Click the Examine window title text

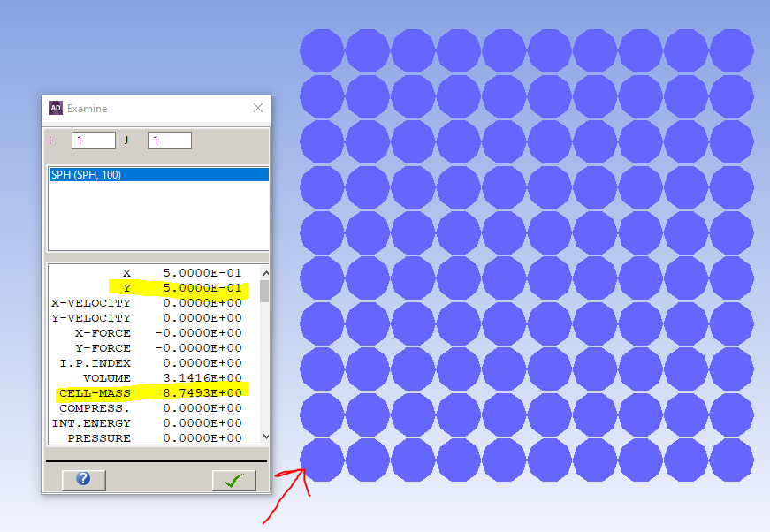87,109
